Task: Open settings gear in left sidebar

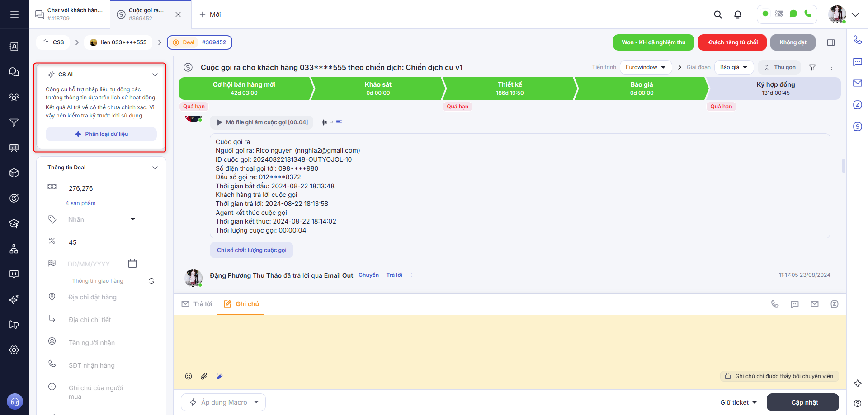Action: (x=14, y=350)
